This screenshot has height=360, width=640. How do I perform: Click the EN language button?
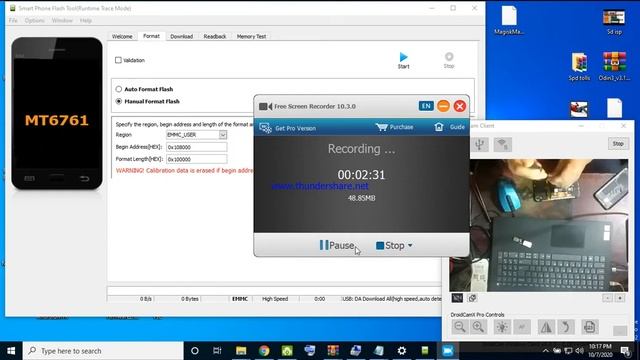[x=426, y=106]
